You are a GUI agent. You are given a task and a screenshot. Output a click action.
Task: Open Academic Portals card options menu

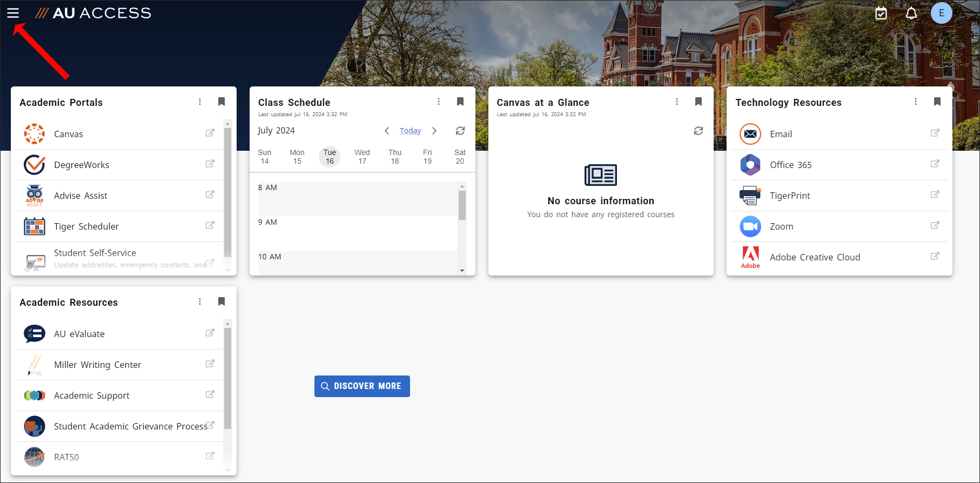(200, 102)
